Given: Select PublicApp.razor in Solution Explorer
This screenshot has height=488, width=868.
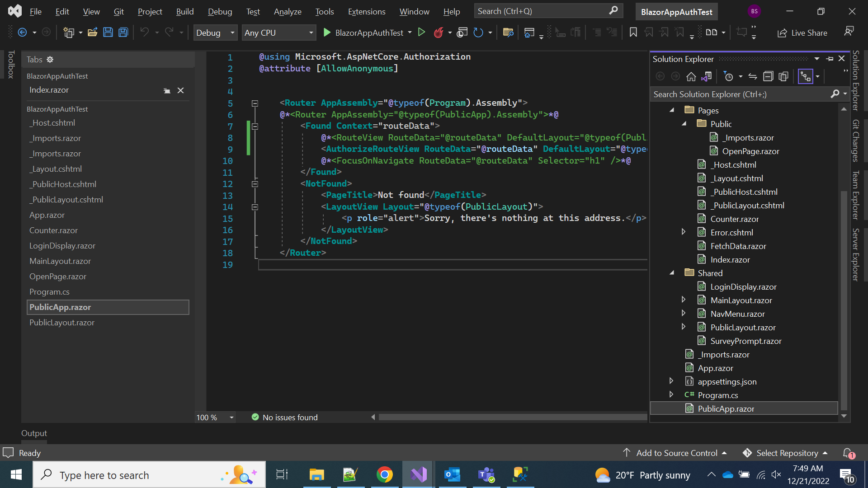Looking at the screenshot, I should point(725,408).
